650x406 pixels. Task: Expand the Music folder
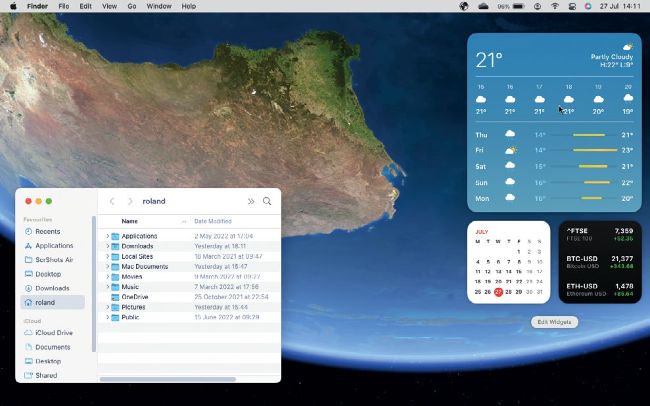pyautogui.click(x=107, y=287)
